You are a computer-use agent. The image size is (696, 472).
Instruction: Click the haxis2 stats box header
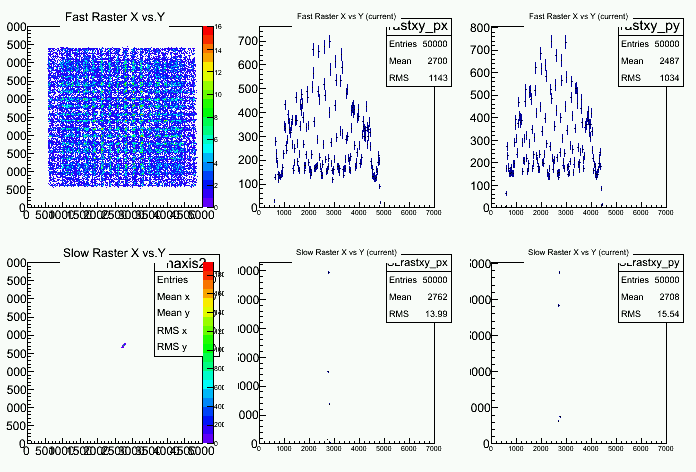[x=186, y=264]
